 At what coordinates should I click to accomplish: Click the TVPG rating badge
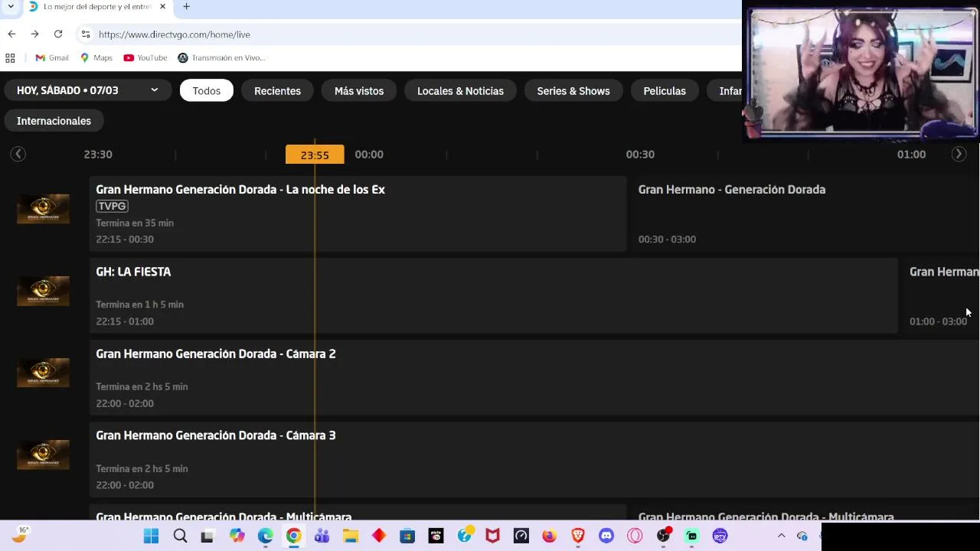112,206
